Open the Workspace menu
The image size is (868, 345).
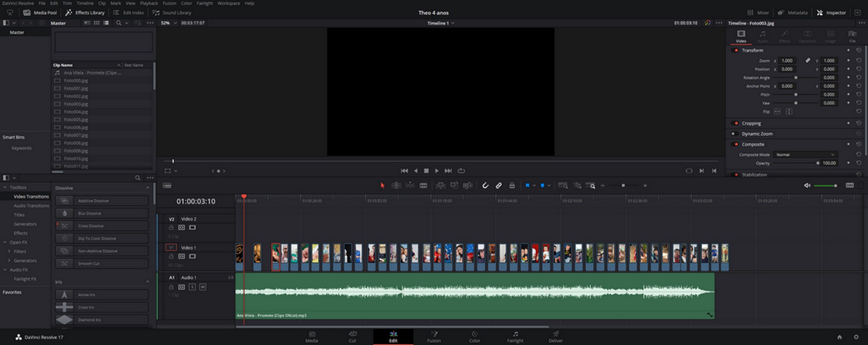228,3
